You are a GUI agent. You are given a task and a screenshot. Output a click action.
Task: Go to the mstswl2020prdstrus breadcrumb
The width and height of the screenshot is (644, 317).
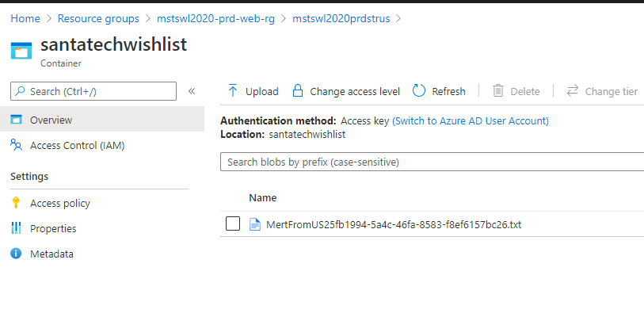click(341, 17)
